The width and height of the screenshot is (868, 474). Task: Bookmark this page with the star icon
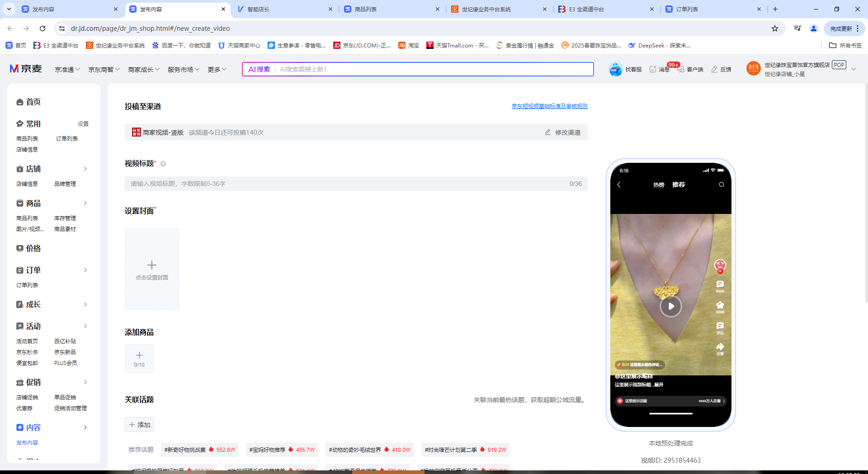(775, 28)
